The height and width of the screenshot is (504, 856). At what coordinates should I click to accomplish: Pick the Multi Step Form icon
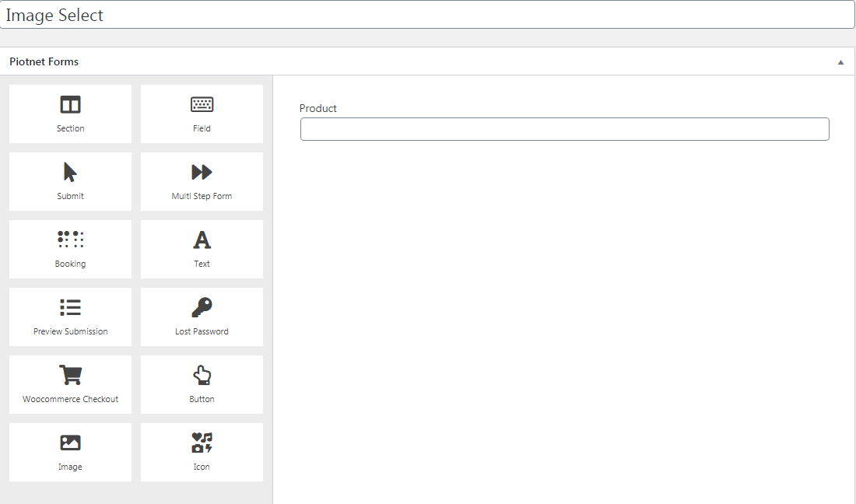(202, 172)
